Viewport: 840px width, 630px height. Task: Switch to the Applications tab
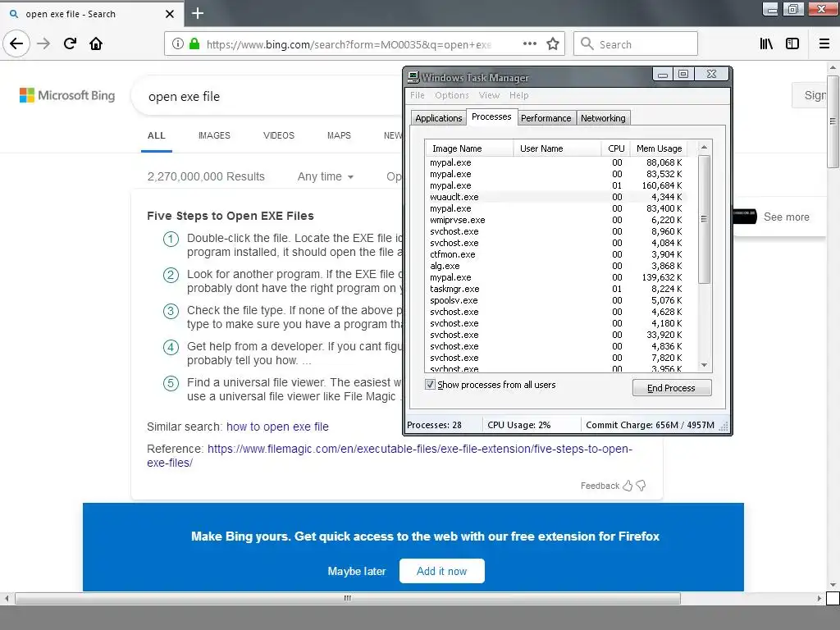coord(438,118)
